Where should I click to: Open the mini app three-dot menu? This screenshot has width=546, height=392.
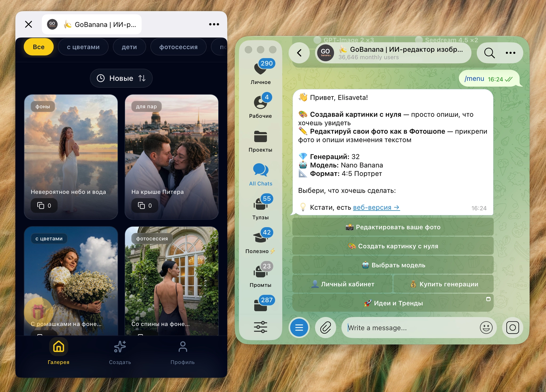[214, 24]
